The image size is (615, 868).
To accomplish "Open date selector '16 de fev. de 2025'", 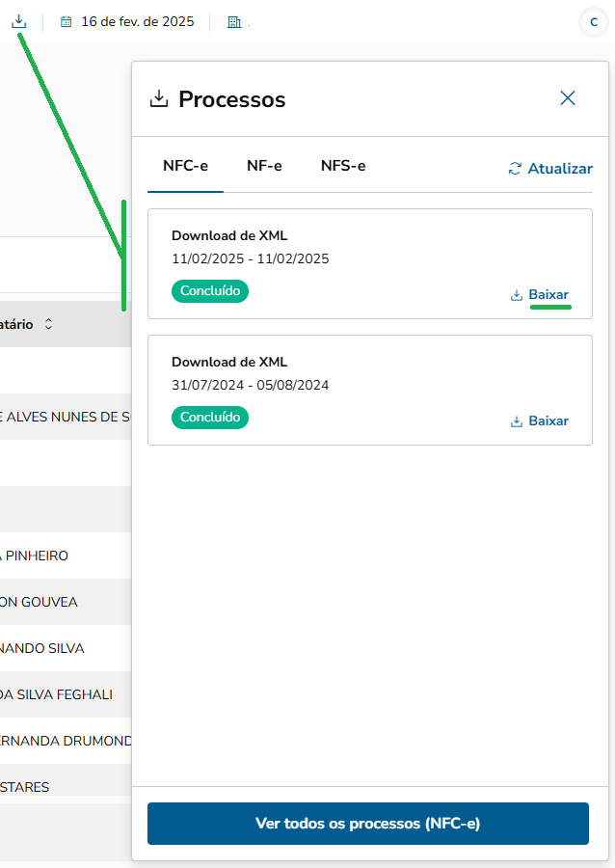I will 137,21.
